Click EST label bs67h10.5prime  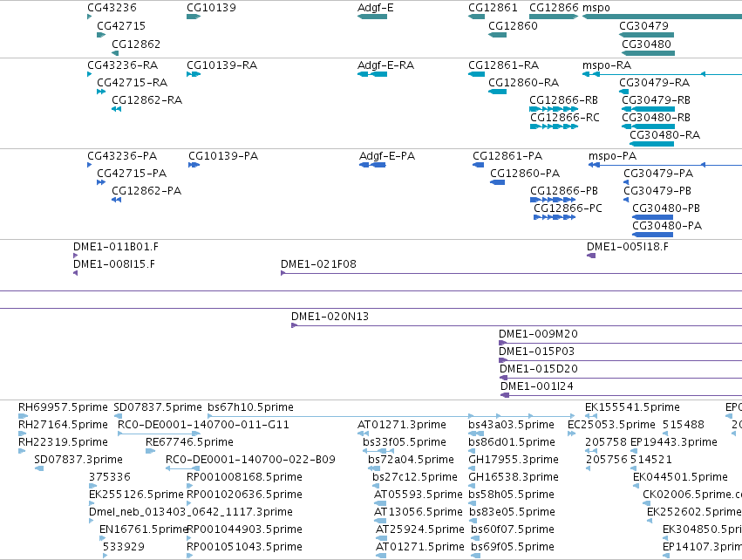point(250,407)
